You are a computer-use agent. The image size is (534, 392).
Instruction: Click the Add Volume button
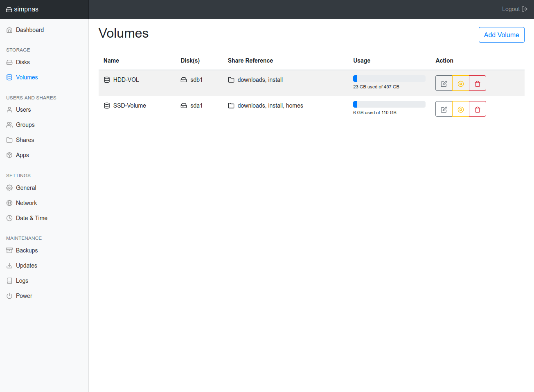[x=501, y=35]
